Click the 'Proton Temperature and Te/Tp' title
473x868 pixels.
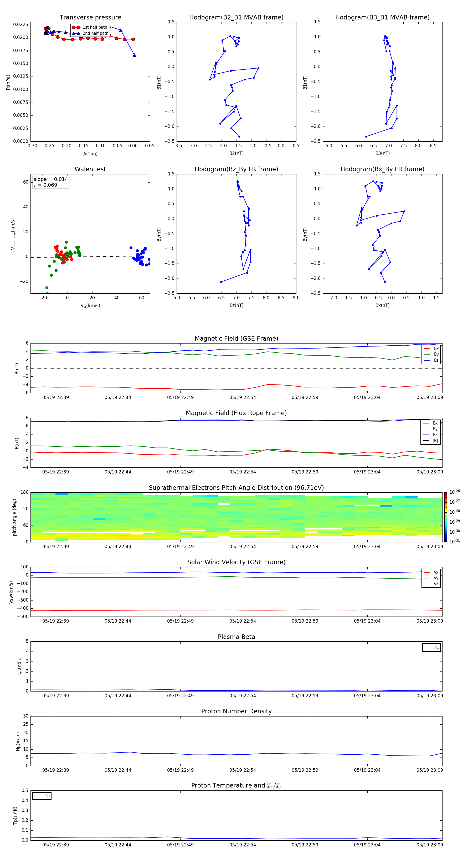(x=236, y=786)
